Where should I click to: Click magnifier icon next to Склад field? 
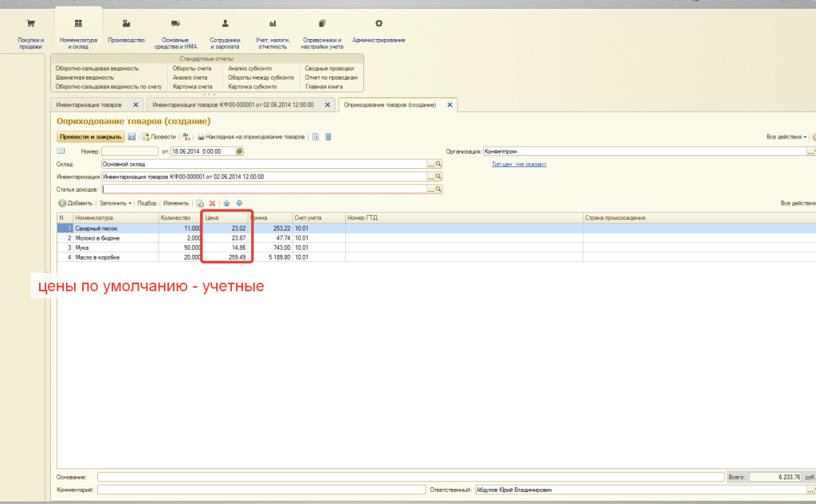click(x=439, y=164)
